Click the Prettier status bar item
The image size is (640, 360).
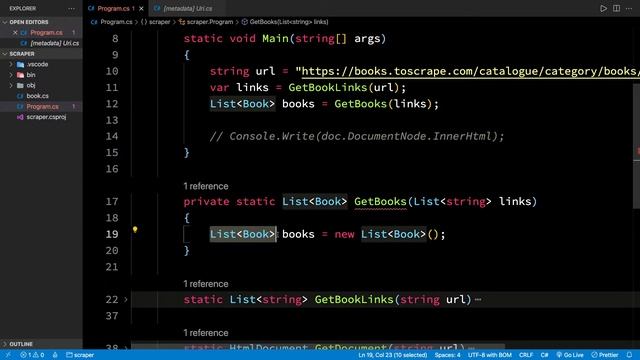(605, 355)
